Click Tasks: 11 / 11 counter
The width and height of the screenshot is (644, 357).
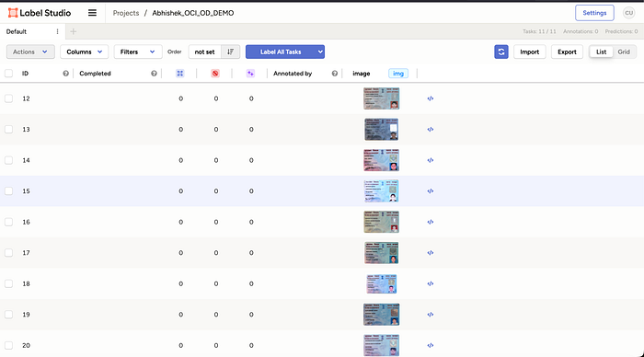[539, 31]
